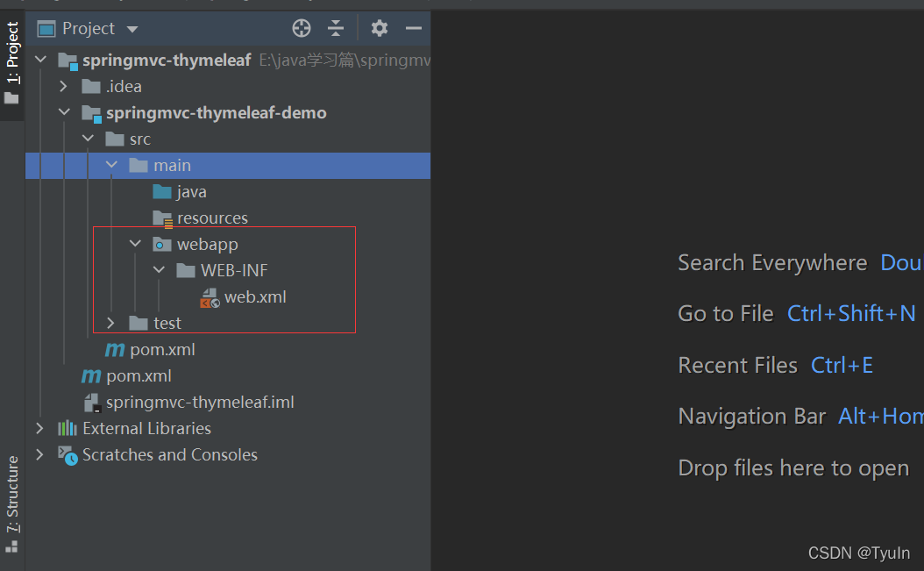Viewport: 924px width, 571px height.
Task: Select the main folder row label
Action: point(172,165)
